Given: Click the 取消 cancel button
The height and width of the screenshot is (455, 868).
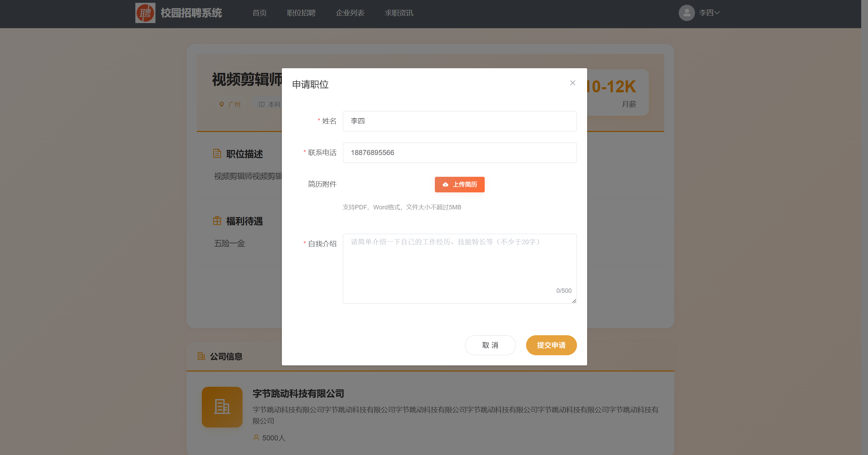Looking at the screenshot, I should 490,345.
